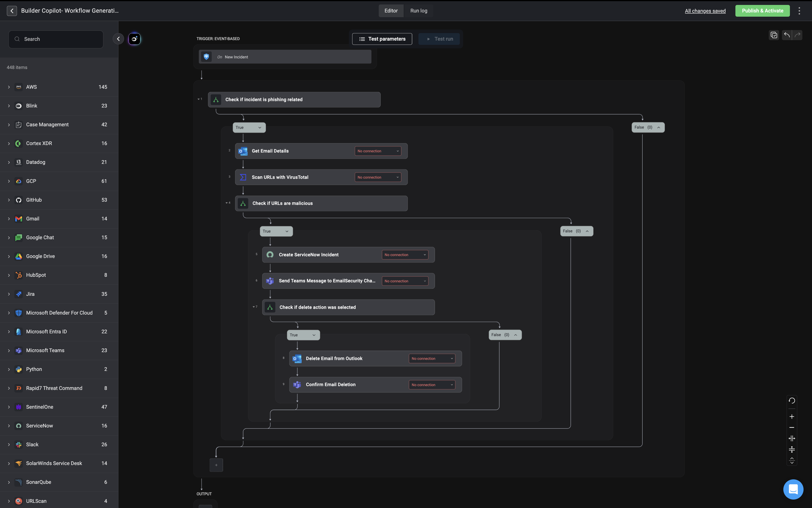
Task: Click the undo arrow icon
Action: pyautogui.click(x=786, y=35)
